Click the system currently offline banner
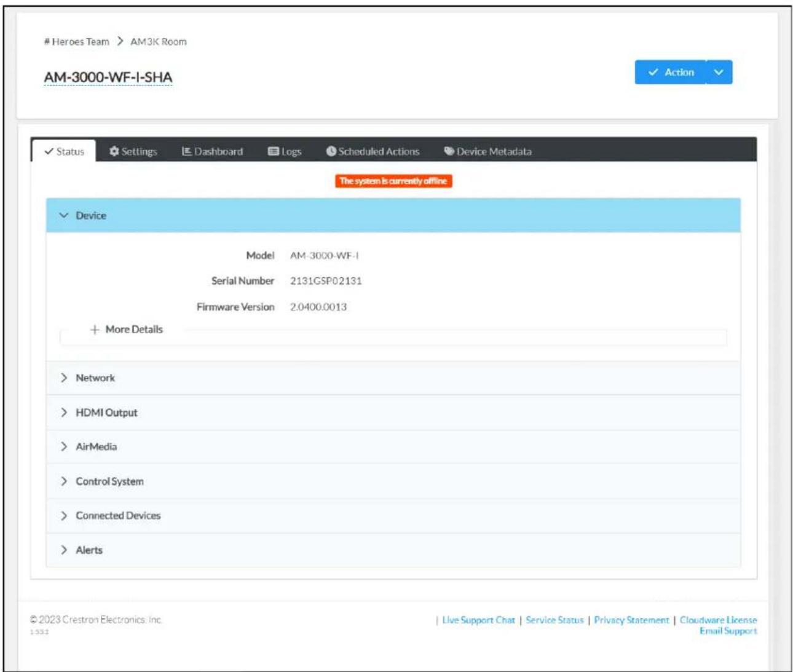This screenshot has height=672, width=793. tap(393, 181)
